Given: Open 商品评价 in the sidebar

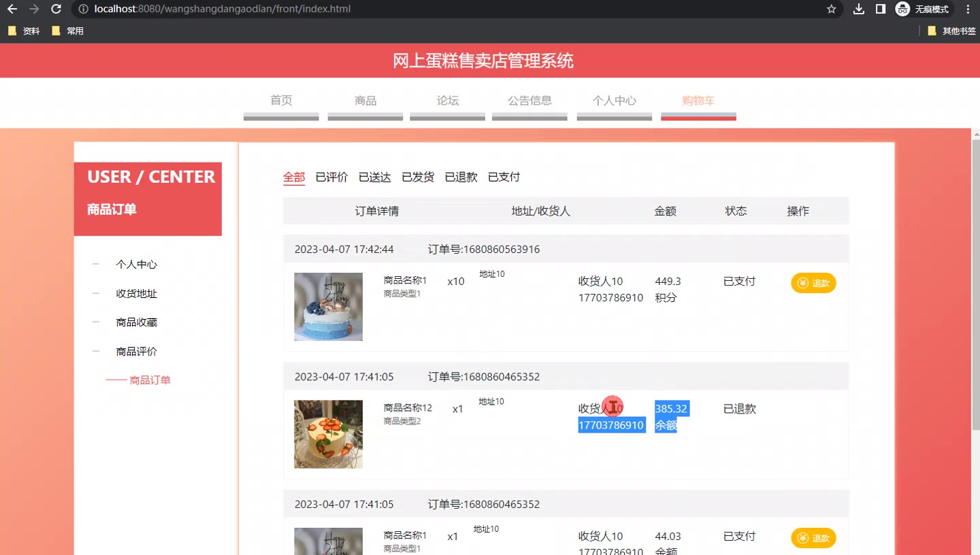Looking at the screenshot, I should pos(136,352).
